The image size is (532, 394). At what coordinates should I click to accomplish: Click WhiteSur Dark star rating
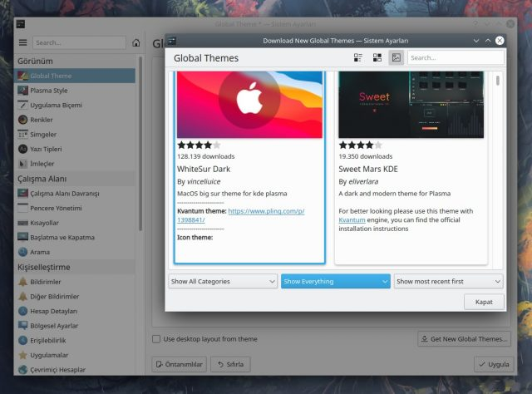click(199, 145)
